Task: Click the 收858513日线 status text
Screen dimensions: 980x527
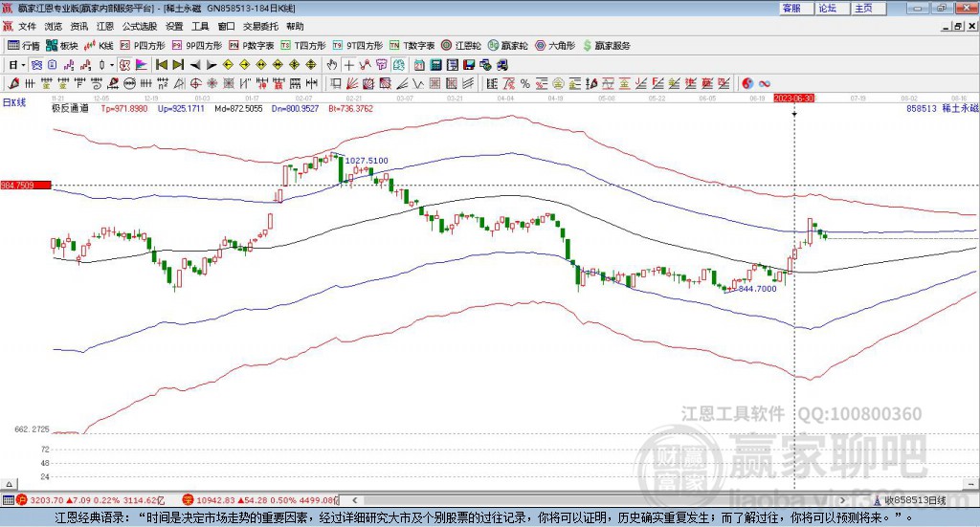Action: tap(915, 500)
